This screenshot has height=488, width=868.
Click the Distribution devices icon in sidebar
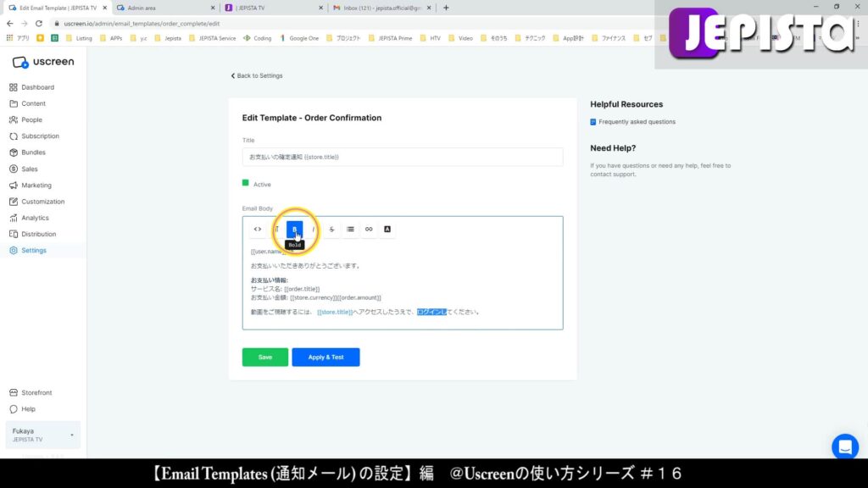(x=14, y=234)
